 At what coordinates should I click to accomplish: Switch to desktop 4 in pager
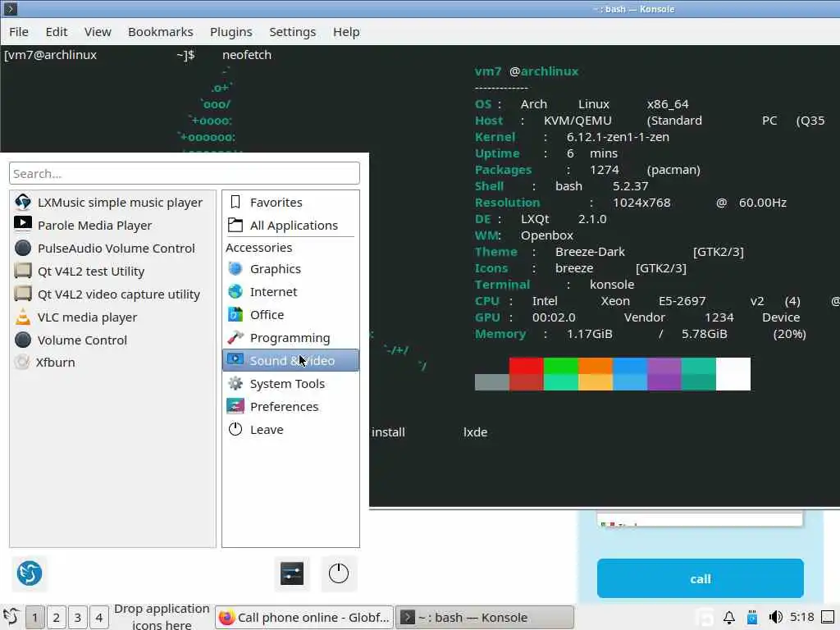pos(99,618)
